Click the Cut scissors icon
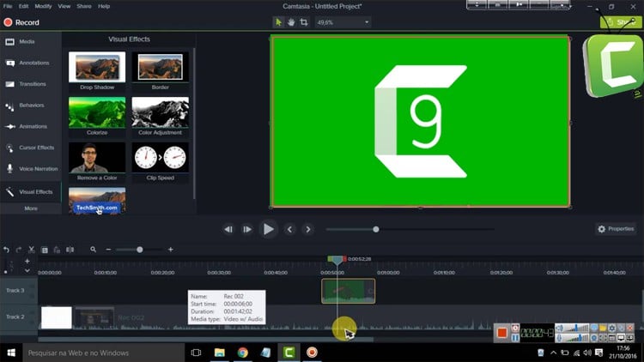This screenshot has height=362, width=644. 32,250
